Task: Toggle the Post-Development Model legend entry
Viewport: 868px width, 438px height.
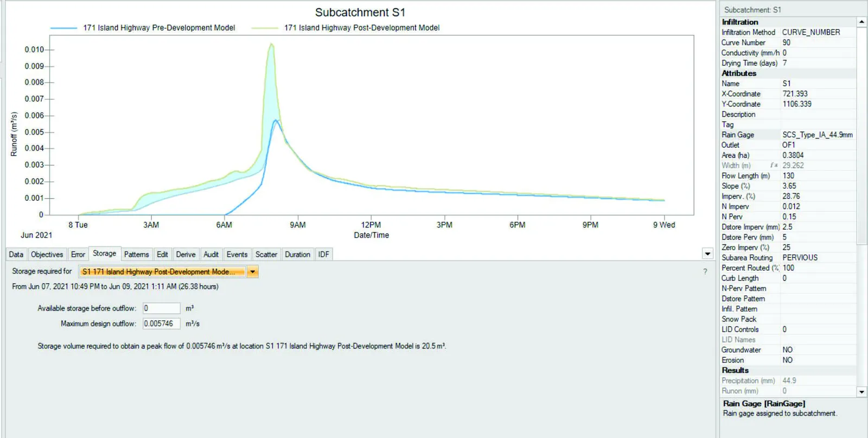Action: [x=345, y=28]
